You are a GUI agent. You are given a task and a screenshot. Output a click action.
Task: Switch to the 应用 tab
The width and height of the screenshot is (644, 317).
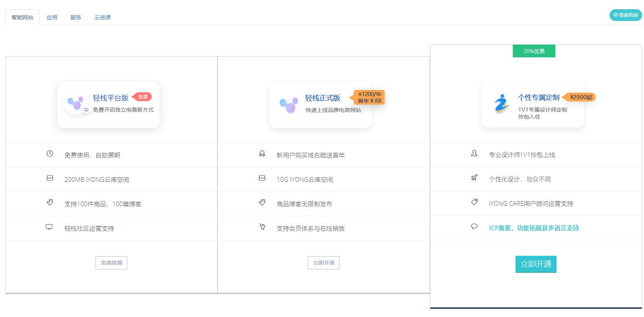(52, 17)
